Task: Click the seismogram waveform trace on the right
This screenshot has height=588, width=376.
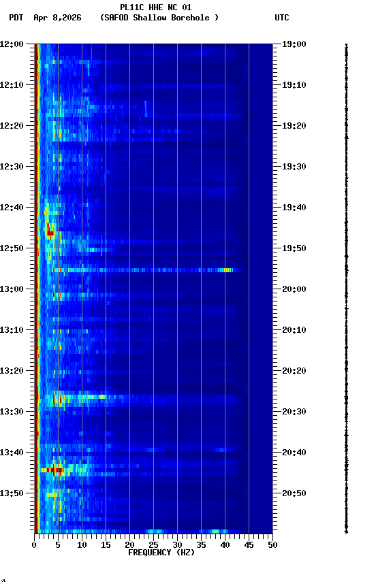Action: [346, 289]
